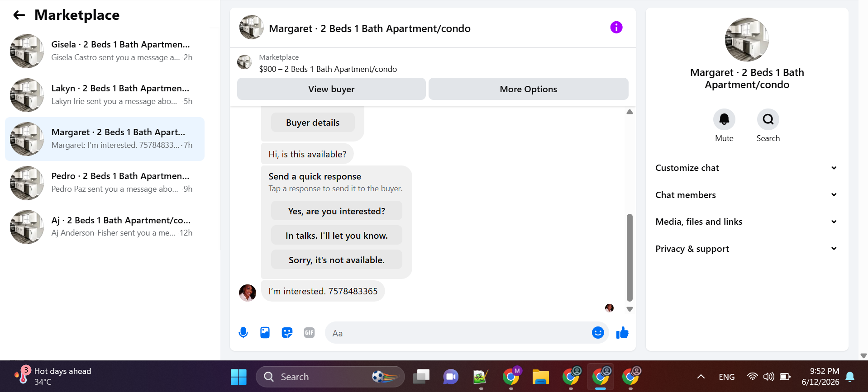The width and height of the screenshot is (868, 392).
Task: Select Margaret's apartment conversation
Action: tap(105, 139)
